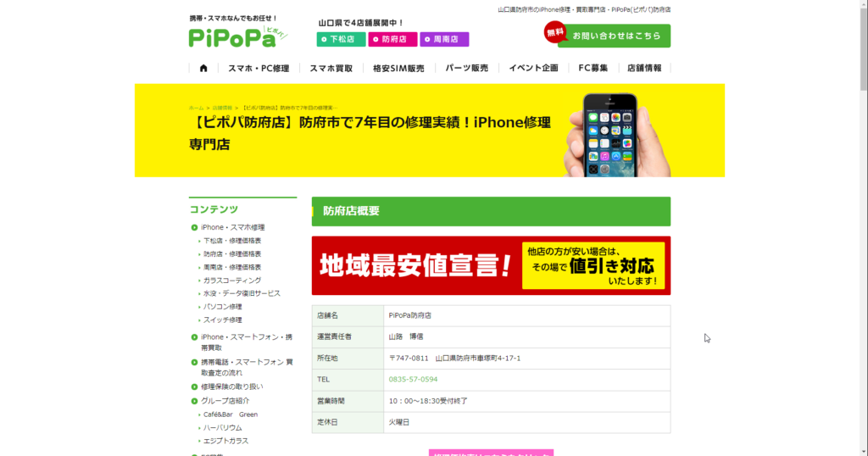Open パーツ販売 menu item
The width and height of the screenshot is (868, 456).
[x=467, y=68]
